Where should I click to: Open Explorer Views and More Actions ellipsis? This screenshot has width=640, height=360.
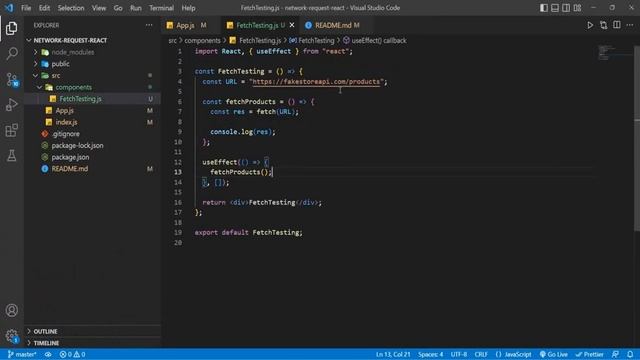pyautogui.click(x=149, y=25)
